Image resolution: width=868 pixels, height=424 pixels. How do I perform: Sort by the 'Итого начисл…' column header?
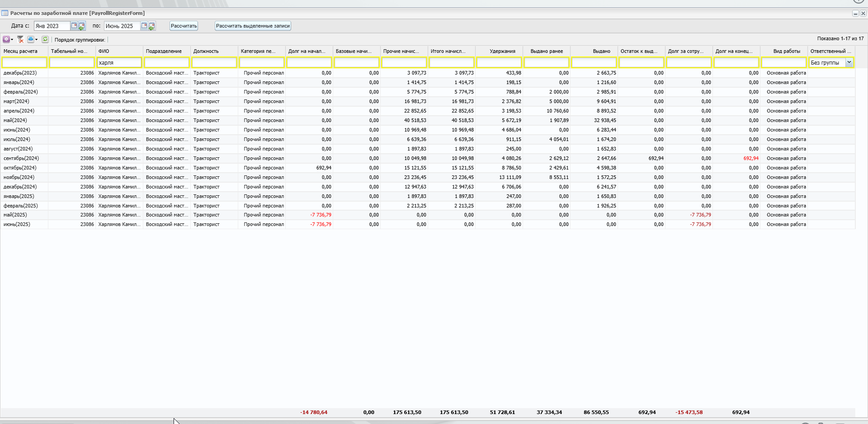(452, 51)
